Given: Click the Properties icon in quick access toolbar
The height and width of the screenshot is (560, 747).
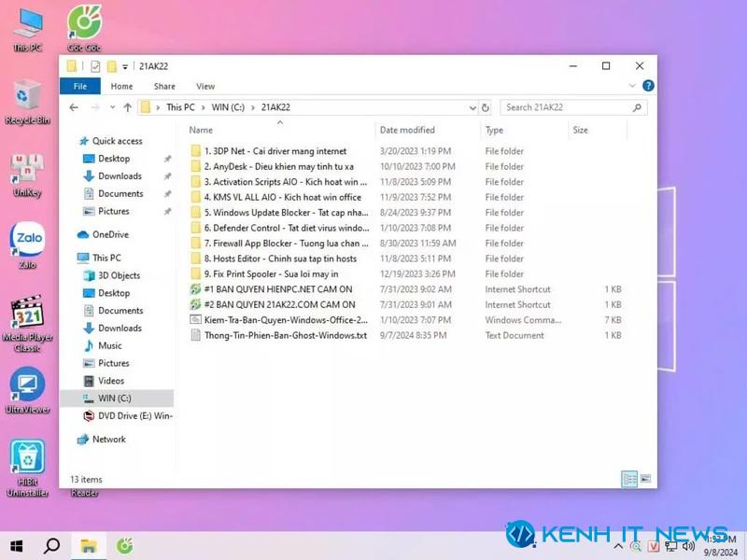Looking at the screenshot, I should [x=95, y=66].
